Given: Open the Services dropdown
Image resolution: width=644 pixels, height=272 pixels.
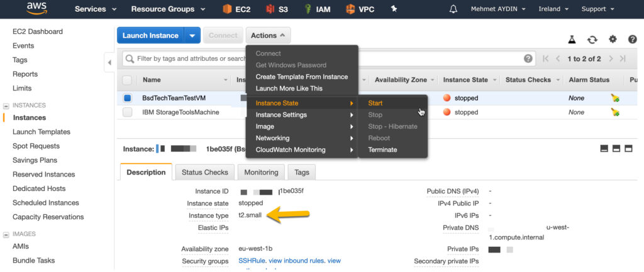Looking at the screenshot, I should click(96, 9).
